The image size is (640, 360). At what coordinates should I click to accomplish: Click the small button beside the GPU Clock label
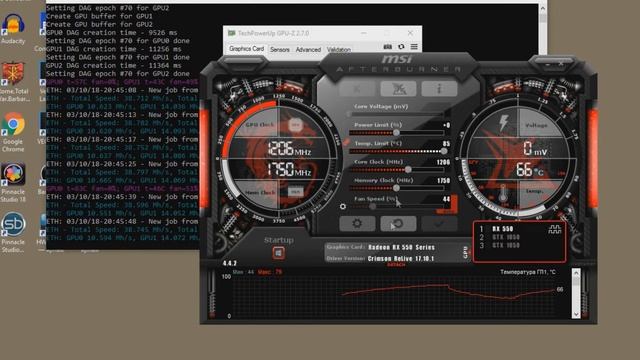296,124
